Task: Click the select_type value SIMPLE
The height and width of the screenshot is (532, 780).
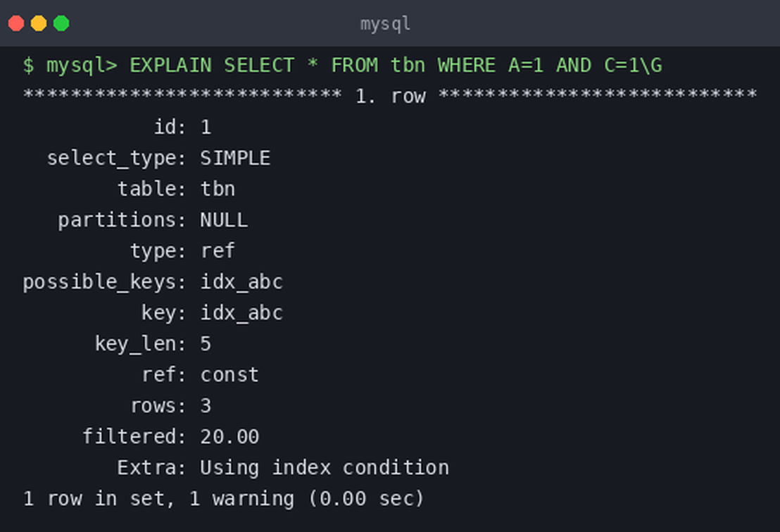Action: coord(235,158)
